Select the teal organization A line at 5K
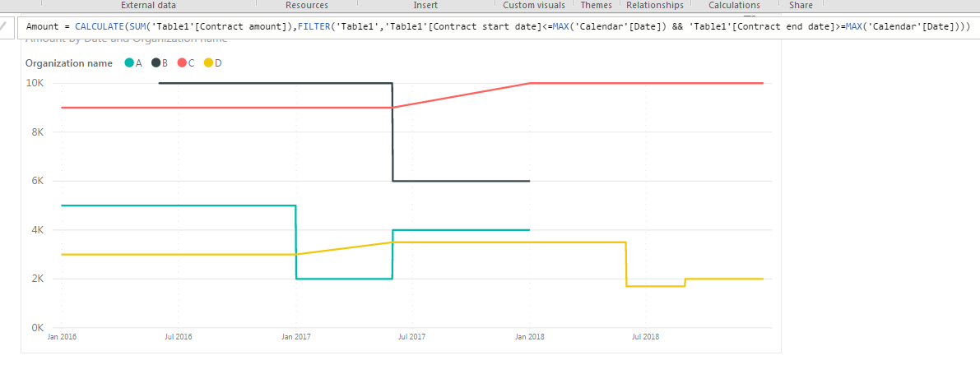 point(178,205)
